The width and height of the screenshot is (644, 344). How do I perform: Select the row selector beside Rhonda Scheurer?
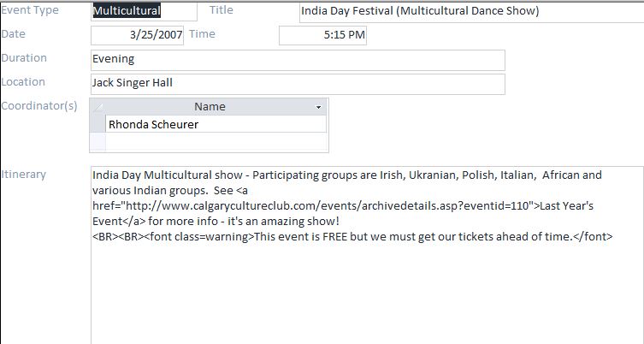(x=97, y=124)
